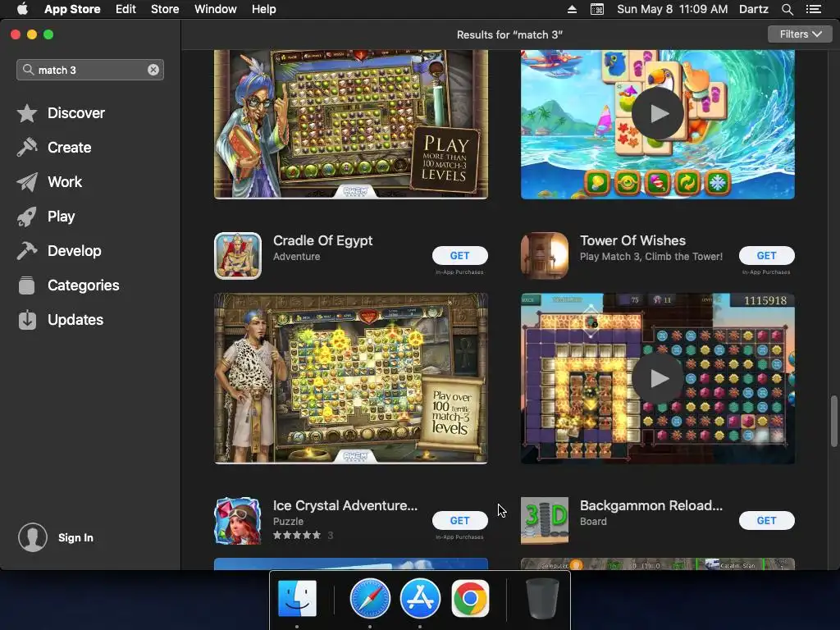Open the Discover section star icon

(27, 113)
